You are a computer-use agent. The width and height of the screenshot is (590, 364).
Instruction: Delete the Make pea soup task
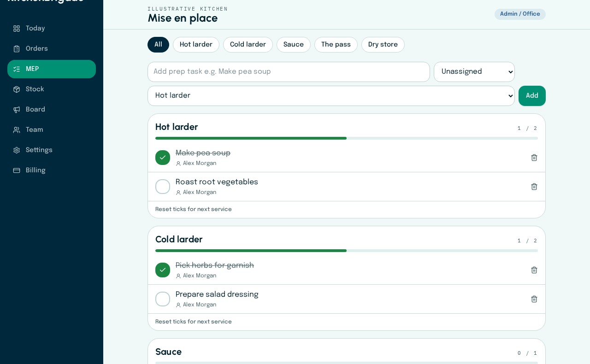pyautogui.click(x=534, y=158)
